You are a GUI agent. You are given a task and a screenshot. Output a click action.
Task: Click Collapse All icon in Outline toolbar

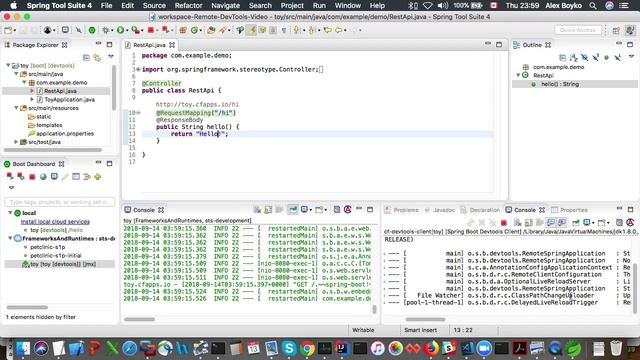(x=562, y=58)
